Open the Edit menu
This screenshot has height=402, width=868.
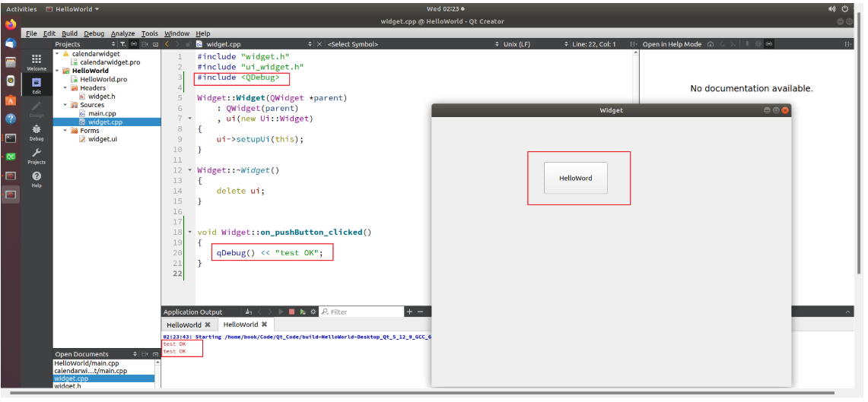tap(49, 33)
